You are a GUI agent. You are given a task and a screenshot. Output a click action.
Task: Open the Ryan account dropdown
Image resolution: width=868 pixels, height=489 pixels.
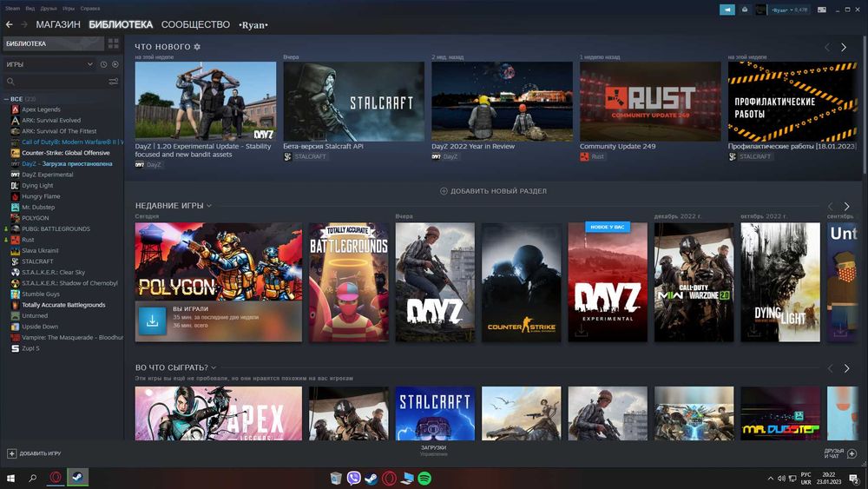click(789, 10)
